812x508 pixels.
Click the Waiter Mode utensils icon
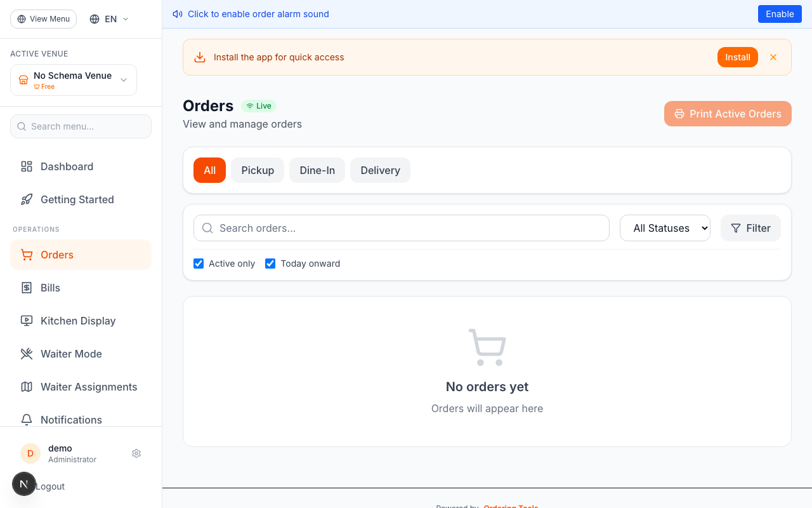point(27,354)
